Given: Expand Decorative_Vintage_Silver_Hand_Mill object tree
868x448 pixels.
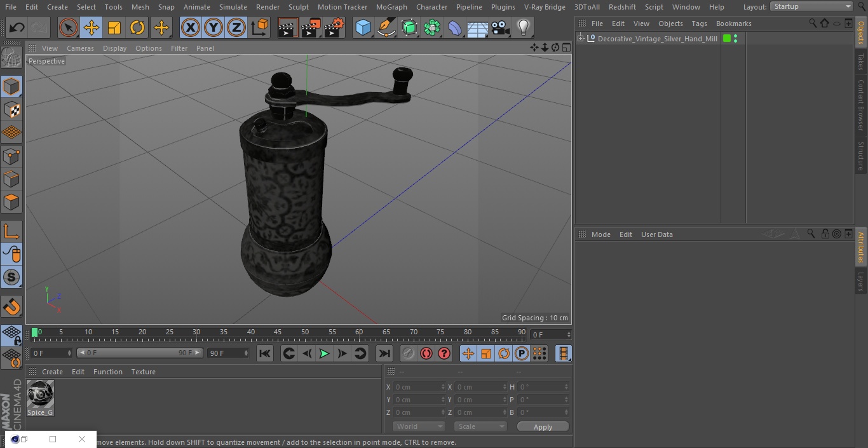Looking at the screenshot, I should 580,39.
